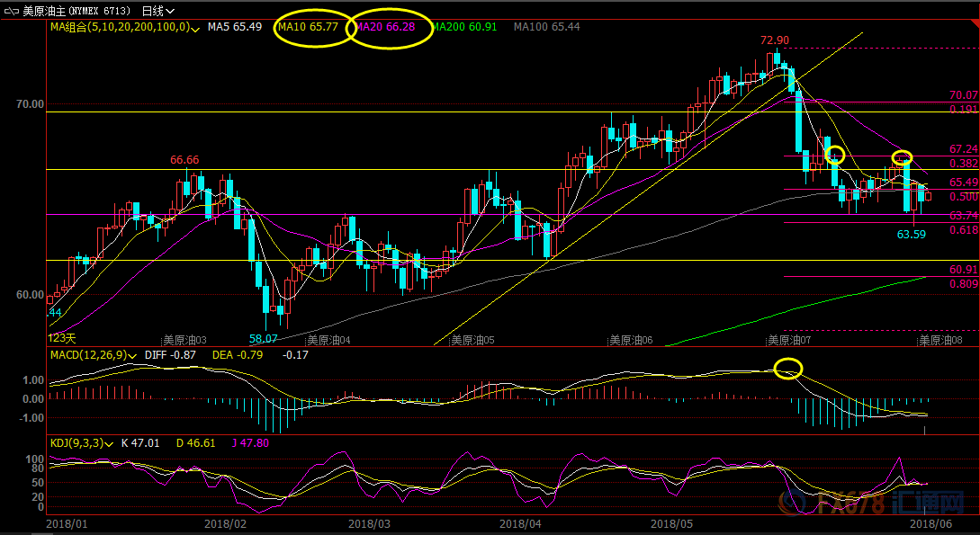
Task: Click the 0.382 Fibonacci level label
Action: (963, 163)
